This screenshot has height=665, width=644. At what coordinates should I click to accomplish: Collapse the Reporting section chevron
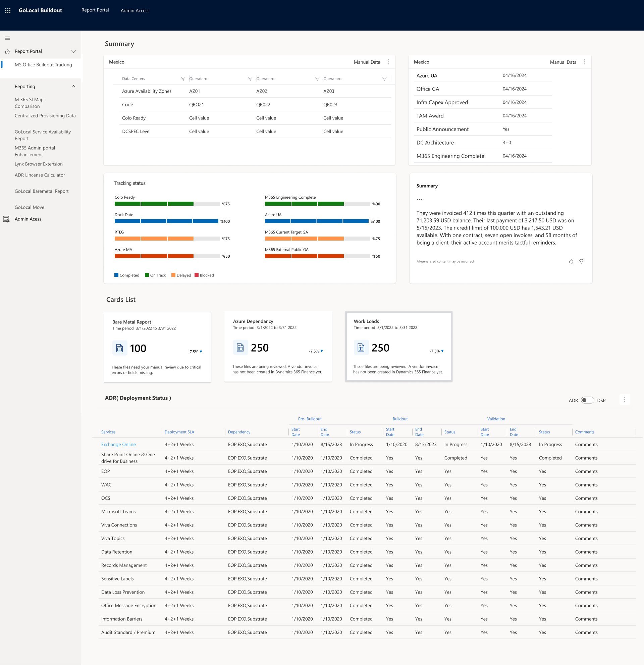click(x=73, y=87)
